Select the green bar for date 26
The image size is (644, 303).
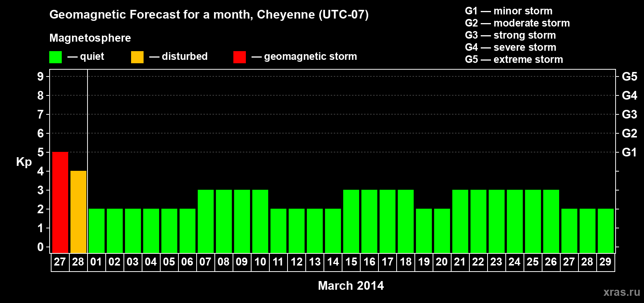(551, 222)
